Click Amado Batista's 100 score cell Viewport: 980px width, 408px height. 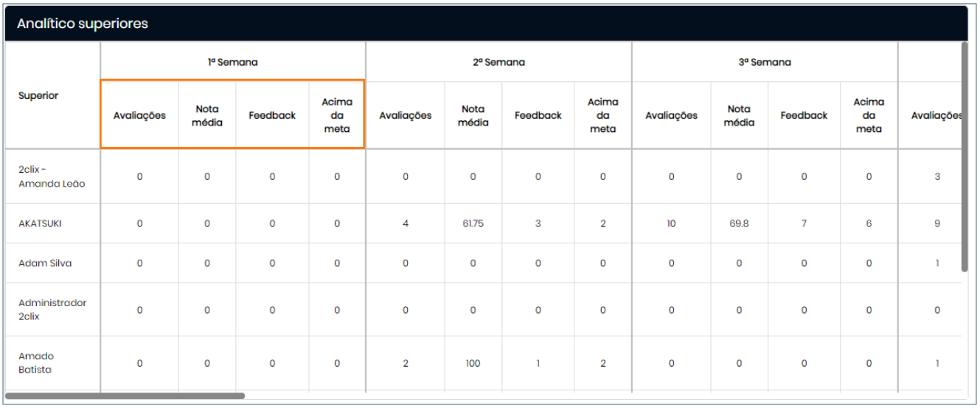[x=473, y=363]
